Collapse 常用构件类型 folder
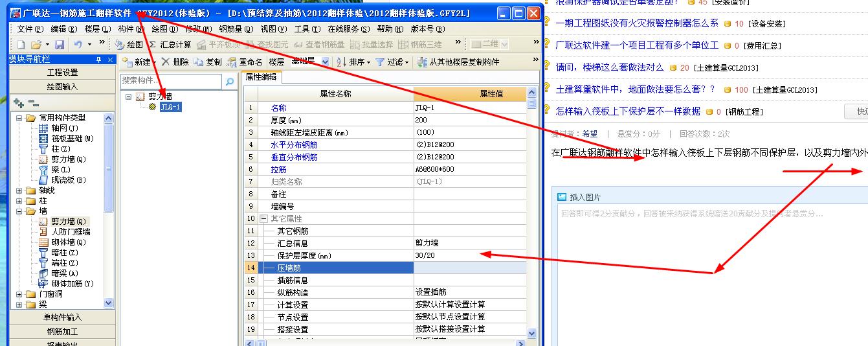Screen dimensions: 868x346 click(x=19, y=118)
